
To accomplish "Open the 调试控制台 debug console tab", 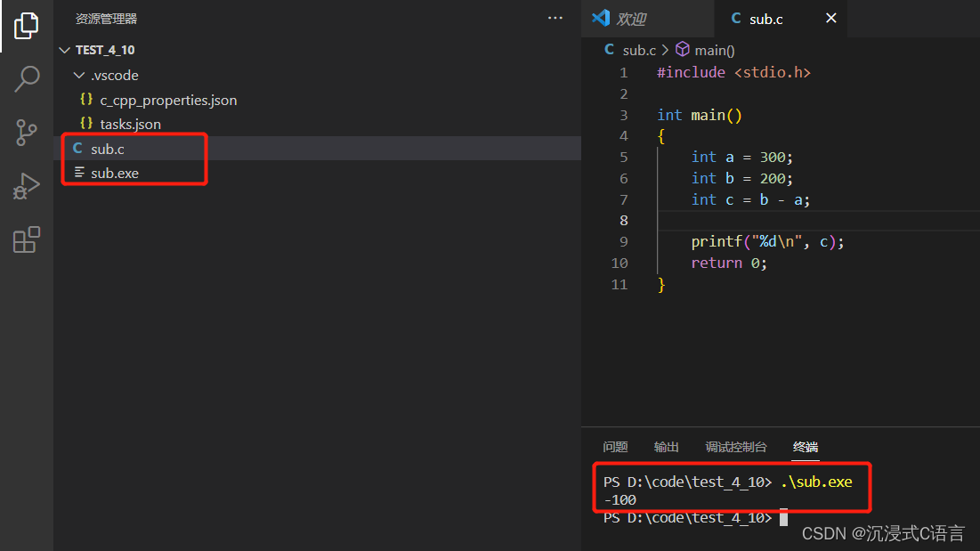I will coord(735,447).
